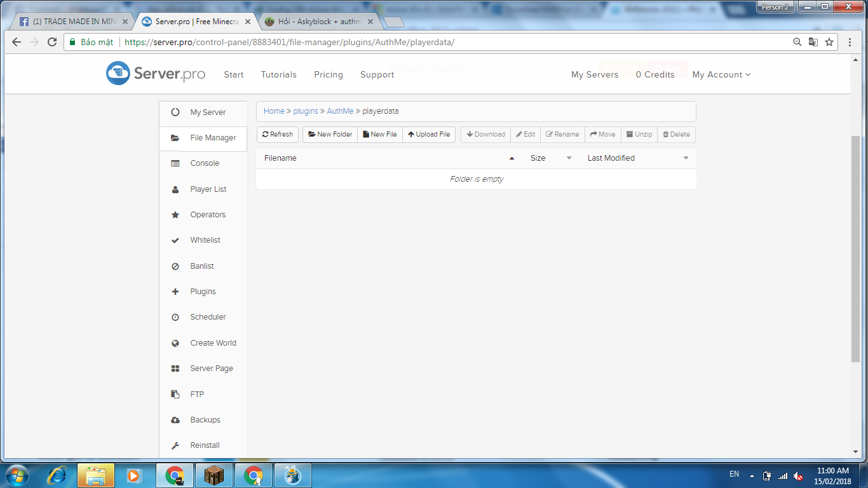This screenshot has width=868, height=488.
Task: Click the Operators star icon
Action: coord(175,215)
